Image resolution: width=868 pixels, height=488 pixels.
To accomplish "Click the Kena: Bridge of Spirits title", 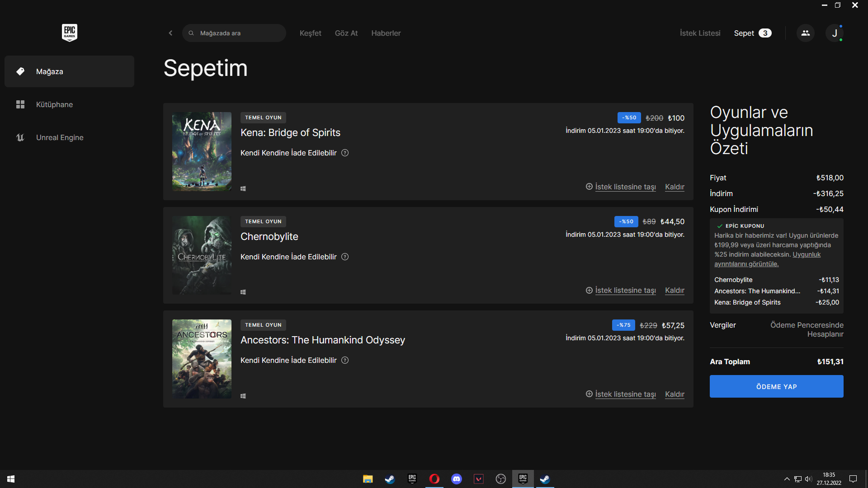I will (x=290, y=132).
